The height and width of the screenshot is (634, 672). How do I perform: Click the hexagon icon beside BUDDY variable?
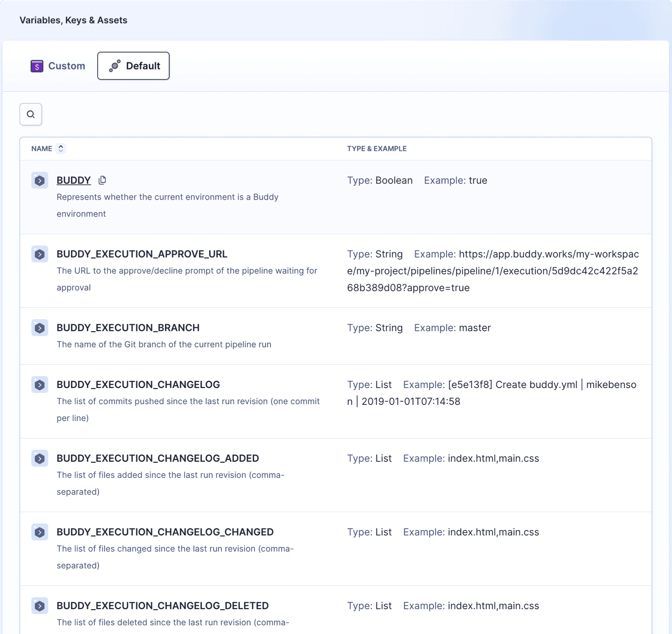point(40,180)
